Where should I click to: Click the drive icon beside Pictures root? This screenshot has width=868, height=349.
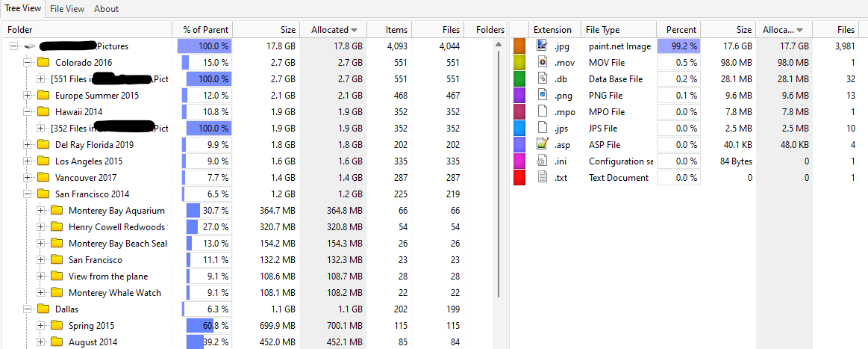pos(31,46)
